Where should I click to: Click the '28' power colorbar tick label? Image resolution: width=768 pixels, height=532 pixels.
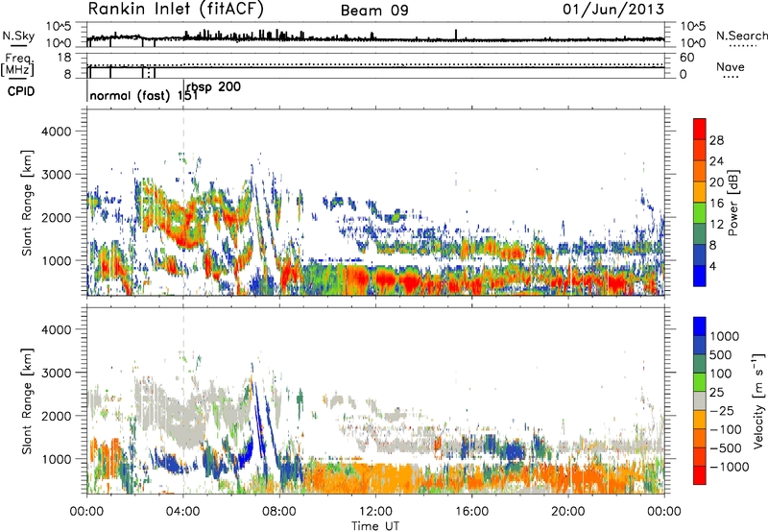click(x=716, y=140)
